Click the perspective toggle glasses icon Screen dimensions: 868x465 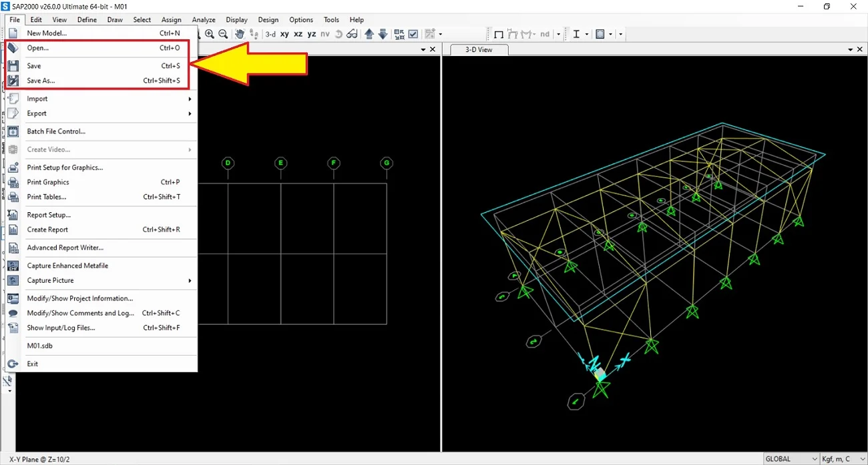[352, 34]
